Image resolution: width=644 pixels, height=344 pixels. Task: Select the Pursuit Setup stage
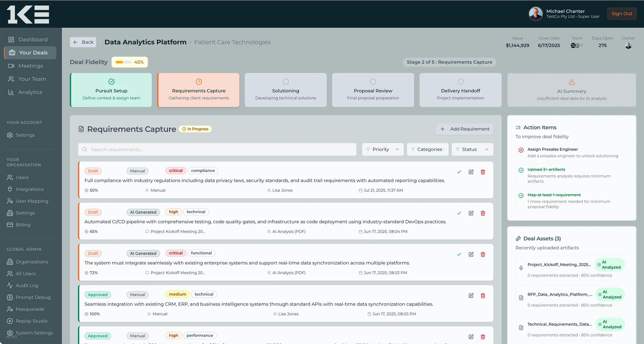[111, 90]
